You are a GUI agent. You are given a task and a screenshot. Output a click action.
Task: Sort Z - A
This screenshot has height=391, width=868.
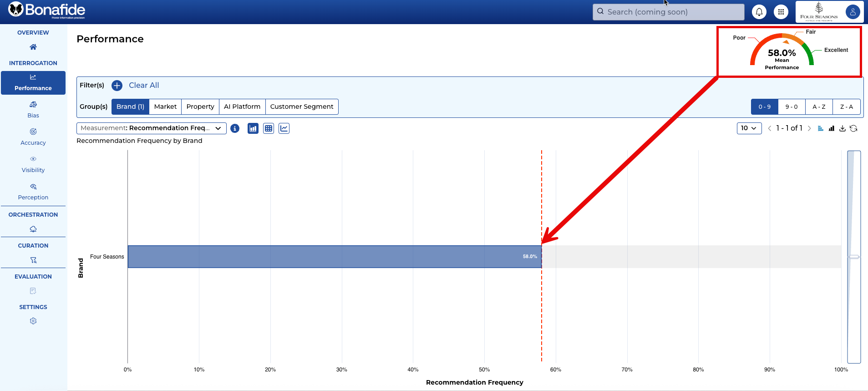846,107
